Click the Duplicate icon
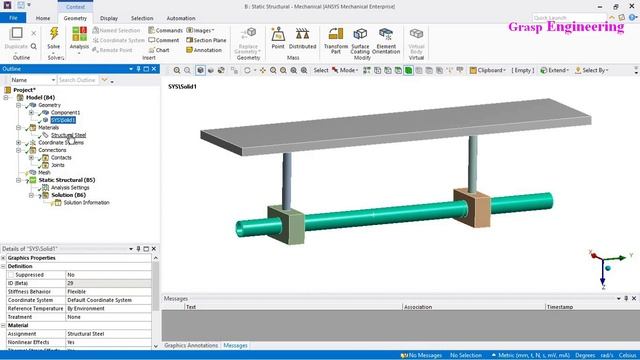640x360 pixels. [x=16, y=33]
